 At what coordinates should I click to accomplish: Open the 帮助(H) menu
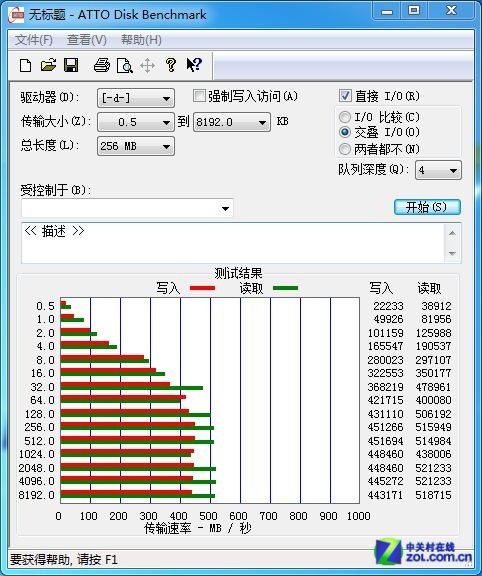[x=141, y=40]
